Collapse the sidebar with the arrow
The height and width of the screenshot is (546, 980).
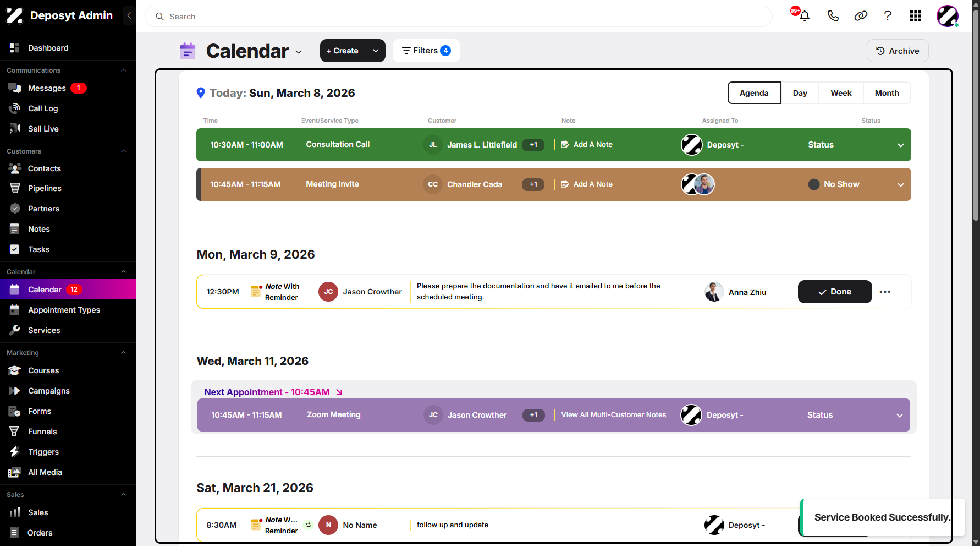[x=129, y=15]
